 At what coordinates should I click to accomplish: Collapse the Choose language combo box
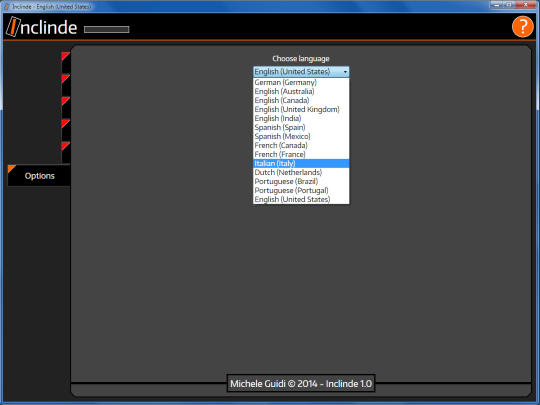tap(301, 72)
